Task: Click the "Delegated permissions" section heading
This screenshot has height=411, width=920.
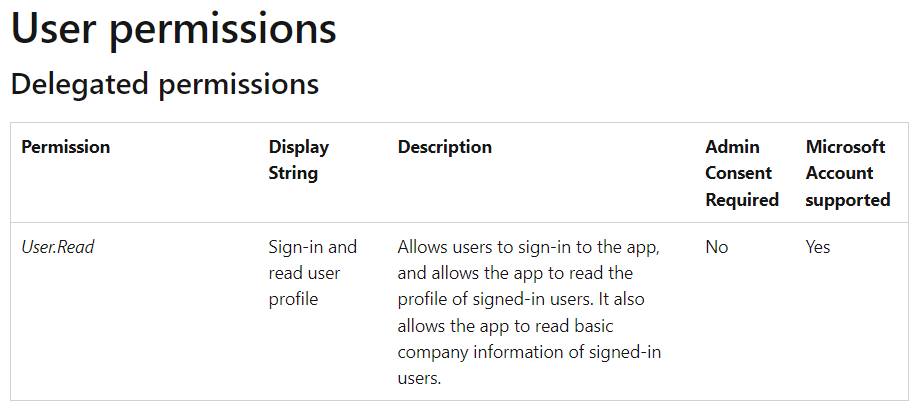Action: pyautogui.click(x=165, y=84)
